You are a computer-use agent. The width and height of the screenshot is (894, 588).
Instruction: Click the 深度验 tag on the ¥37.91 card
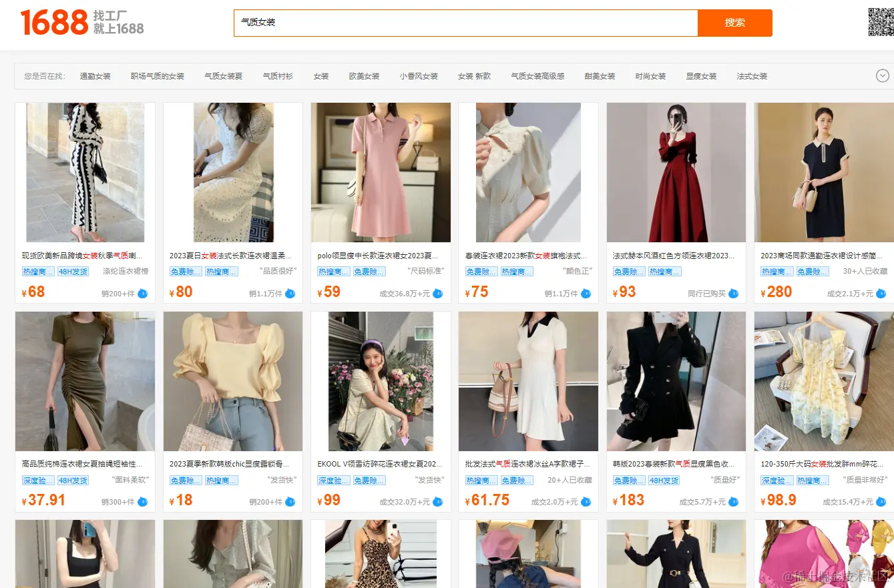click(38, 481)
